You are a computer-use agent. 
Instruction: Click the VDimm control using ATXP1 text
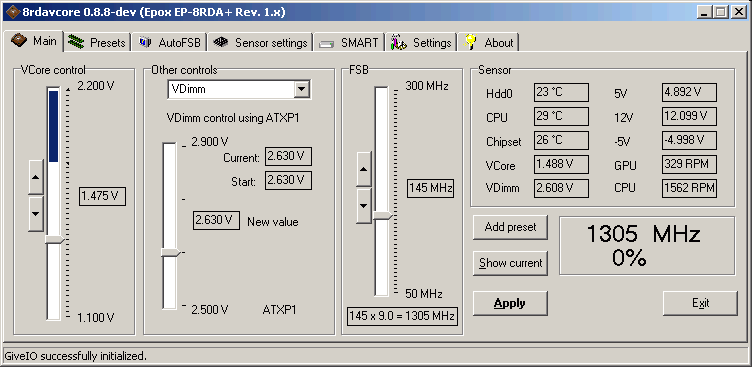pyautogui.click(x=233, y=118)
